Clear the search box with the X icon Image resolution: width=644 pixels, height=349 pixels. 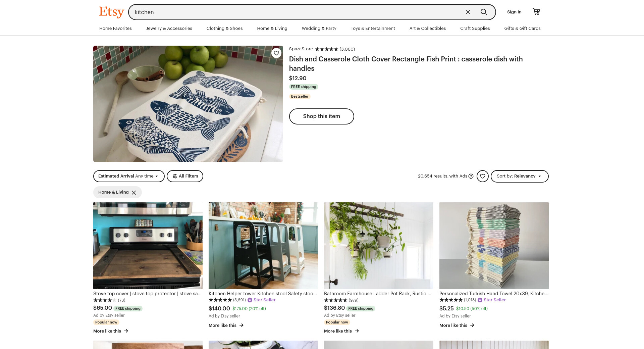pyautogui.click(x=468, y=12)
